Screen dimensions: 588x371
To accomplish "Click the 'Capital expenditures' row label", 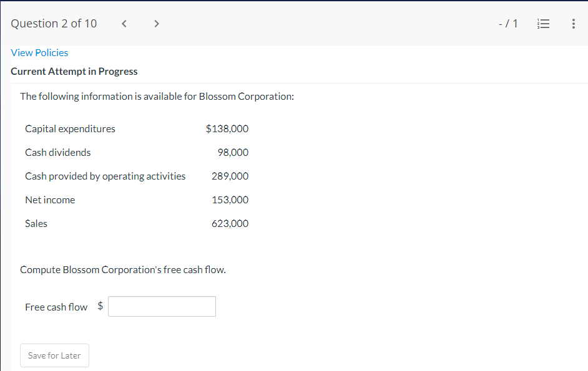I will pyautogui.click(x=70, y=129).
